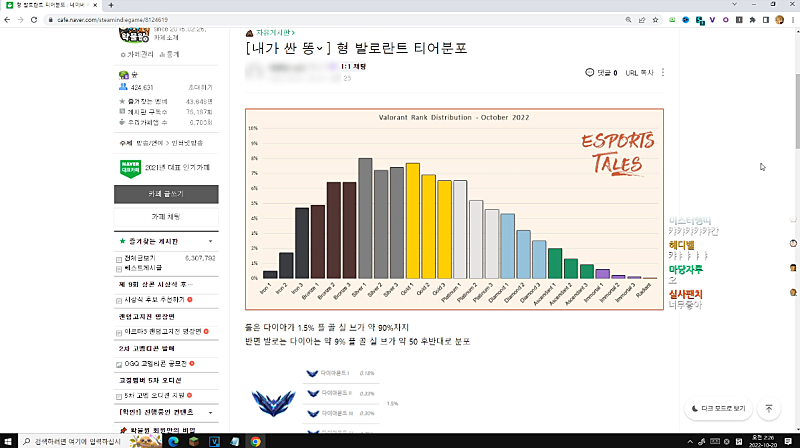The width and height of the screenshot is (800, 448).
Task: Switch to dark mode view
Action: [x=718, y=409]
